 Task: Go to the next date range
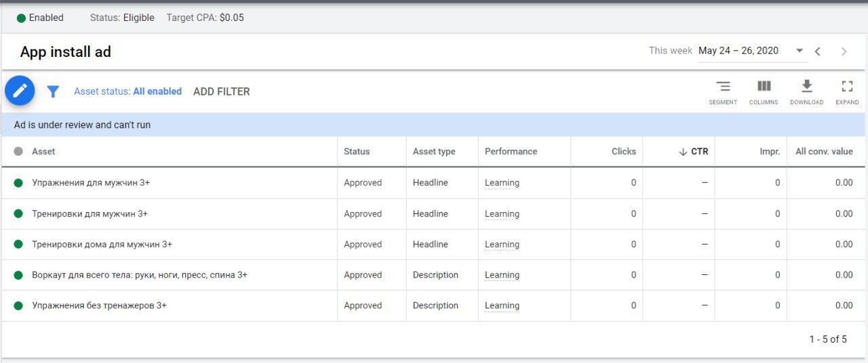point(844,51)
